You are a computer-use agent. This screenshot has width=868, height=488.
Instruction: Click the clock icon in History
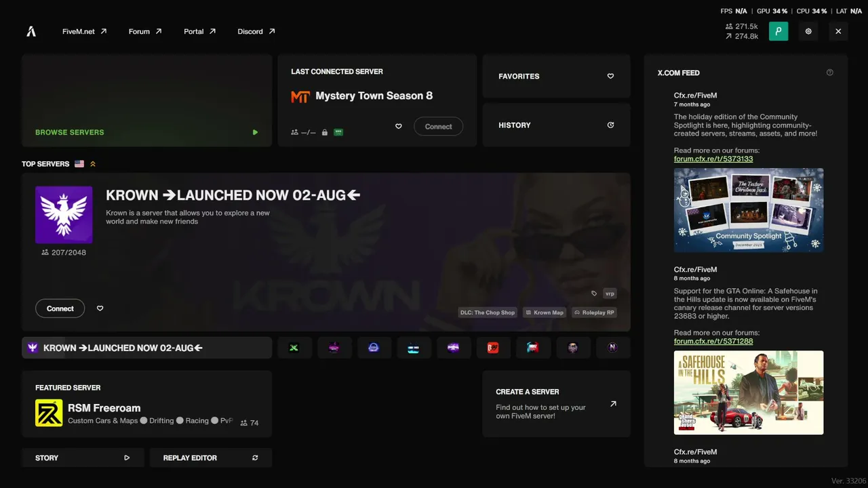[x=610, y=125]
